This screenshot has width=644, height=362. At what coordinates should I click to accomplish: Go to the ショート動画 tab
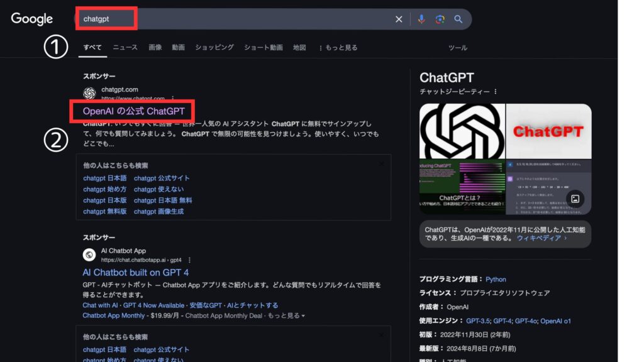pos(264,48)
